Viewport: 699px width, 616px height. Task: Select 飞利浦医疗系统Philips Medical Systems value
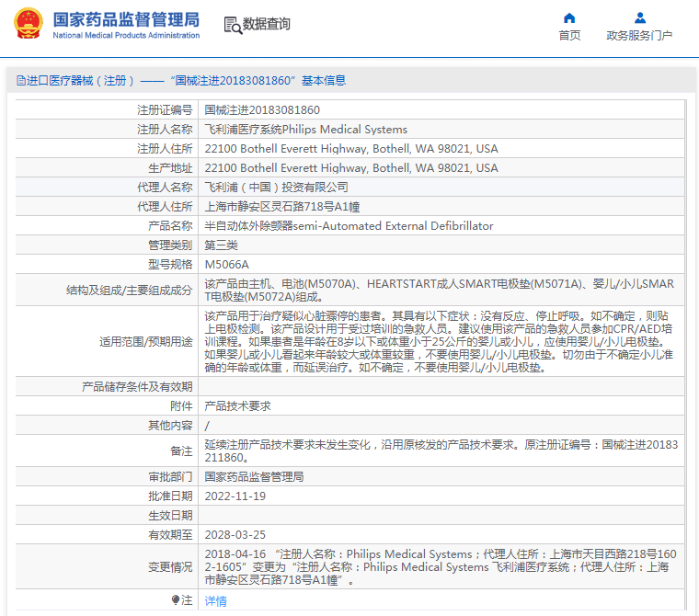click(305, 130)
